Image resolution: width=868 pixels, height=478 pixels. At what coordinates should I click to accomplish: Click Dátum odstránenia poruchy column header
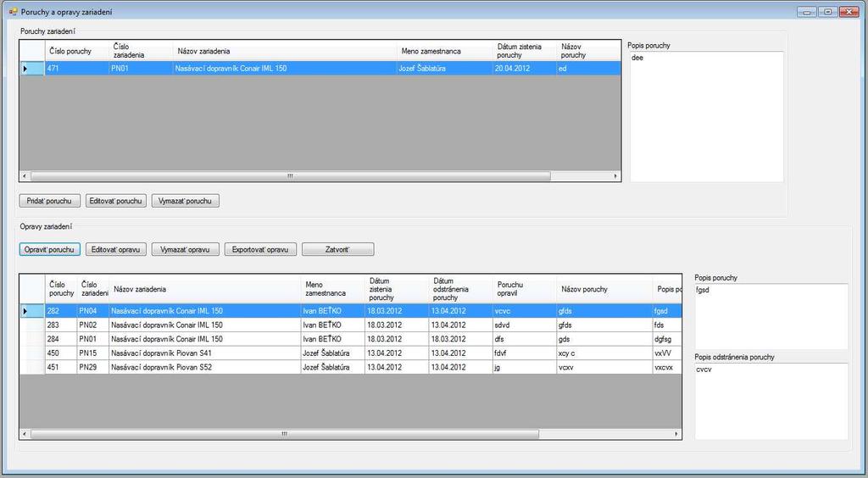coord(460,289)
